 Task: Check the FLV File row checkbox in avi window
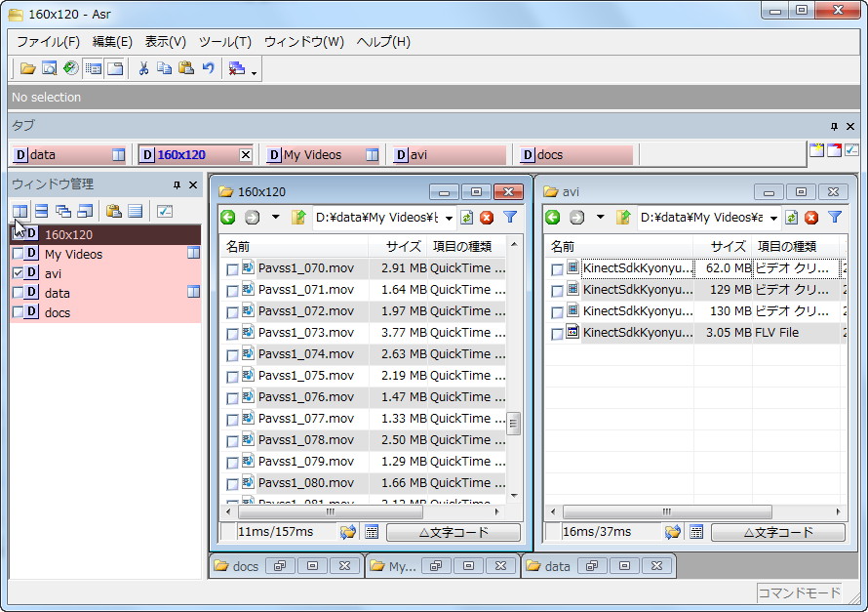tap(557, 334)
